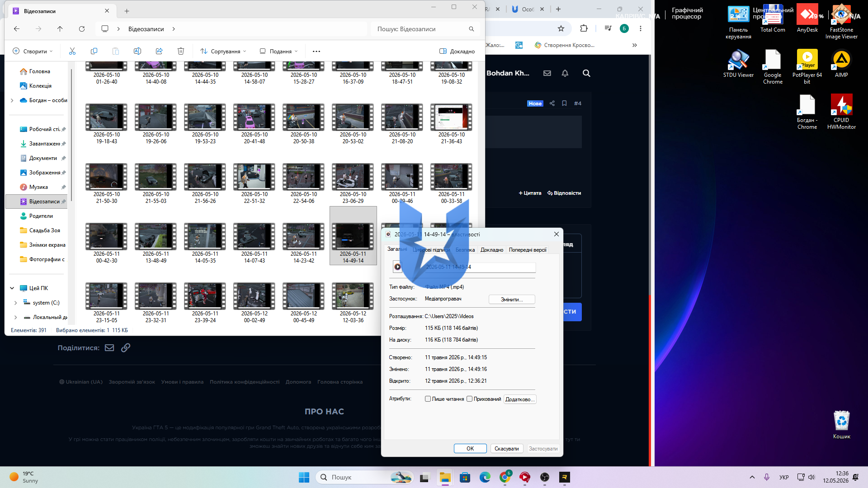Open Кошик recycle bin on desktop
Screen dimensions: 868x488
pyautogui.click(x=842, y=425)
